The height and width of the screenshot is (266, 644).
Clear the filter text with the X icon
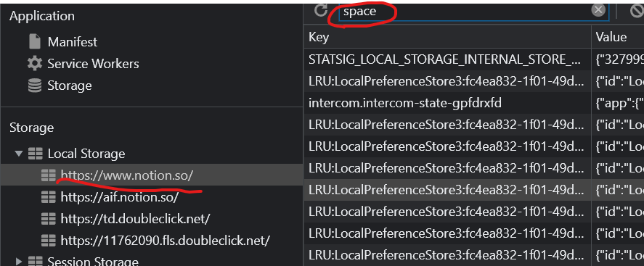[x=598, y=10]
